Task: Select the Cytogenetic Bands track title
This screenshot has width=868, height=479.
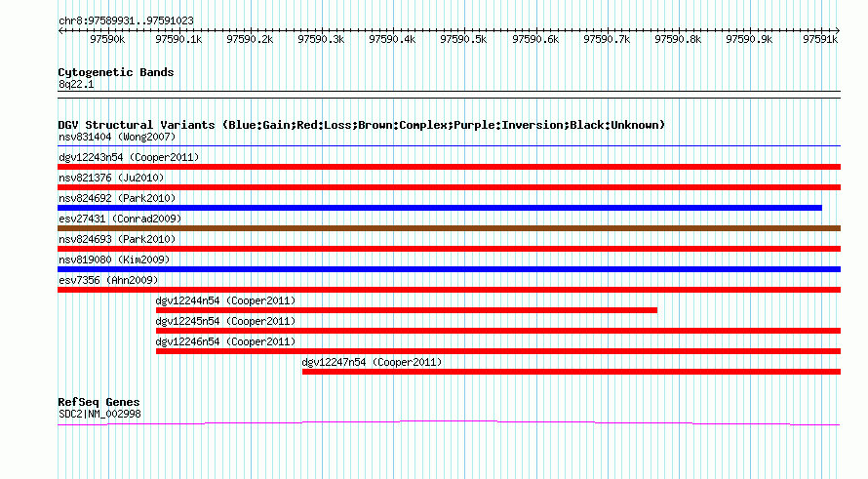Action: point(116,72)
